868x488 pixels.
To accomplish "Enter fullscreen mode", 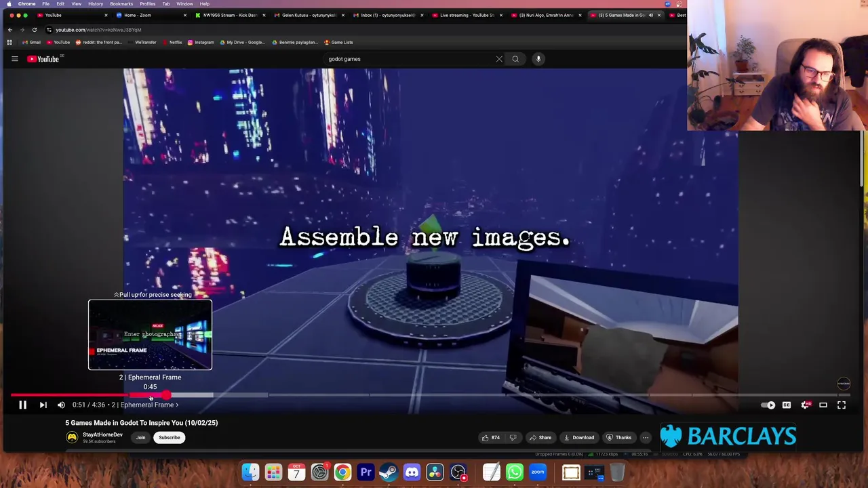I will (842, 405).
